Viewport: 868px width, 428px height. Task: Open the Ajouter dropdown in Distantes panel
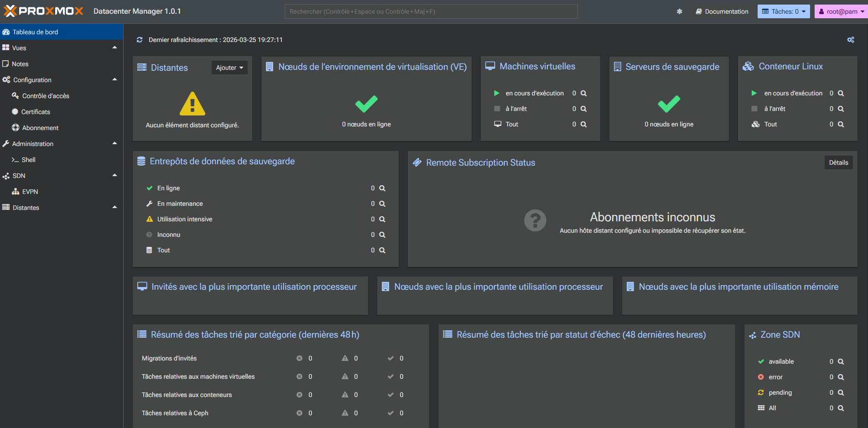click(229, 68)
